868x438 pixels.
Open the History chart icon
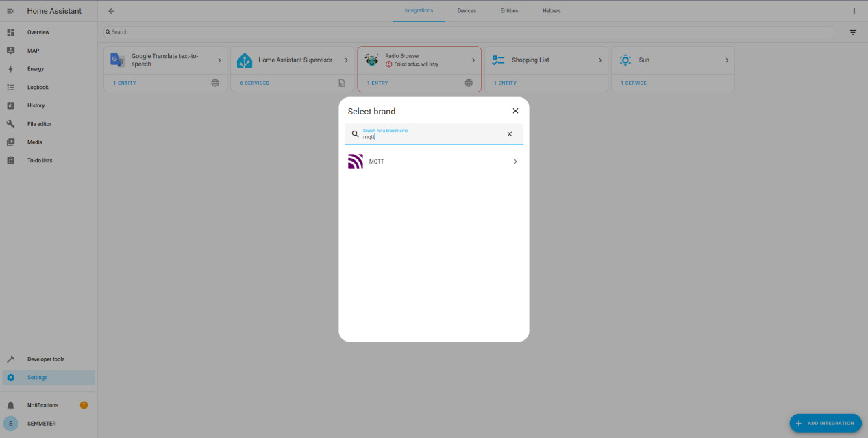click(x=10, y=105)
